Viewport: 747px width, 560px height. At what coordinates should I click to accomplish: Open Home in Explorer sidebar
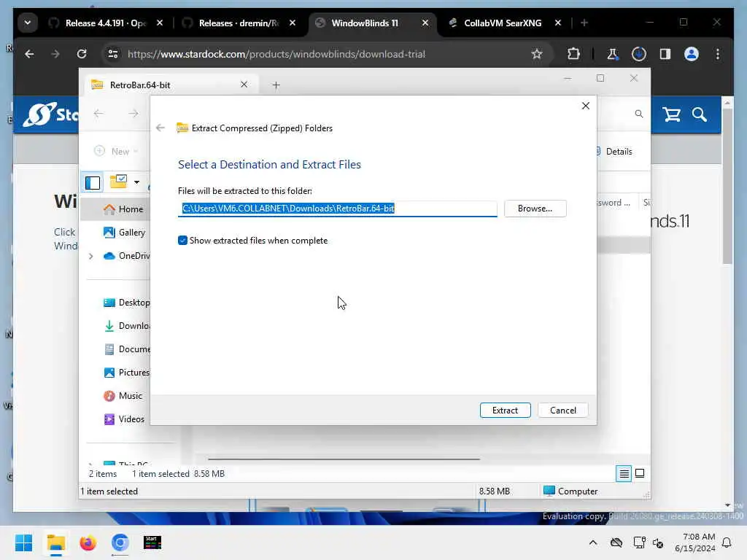[123, 209]
